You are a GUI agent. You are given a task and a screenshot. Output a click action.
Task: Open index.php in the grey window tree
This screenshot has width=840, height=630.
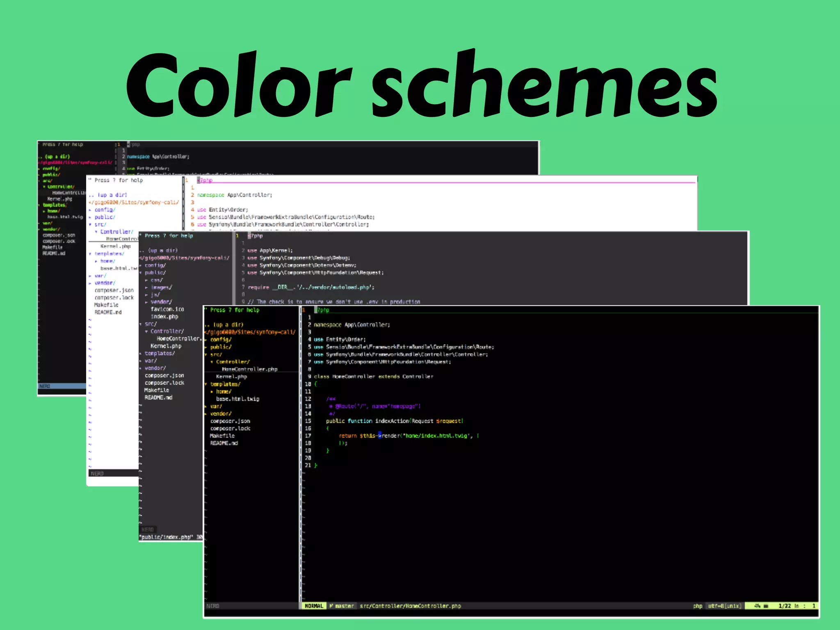164,317
